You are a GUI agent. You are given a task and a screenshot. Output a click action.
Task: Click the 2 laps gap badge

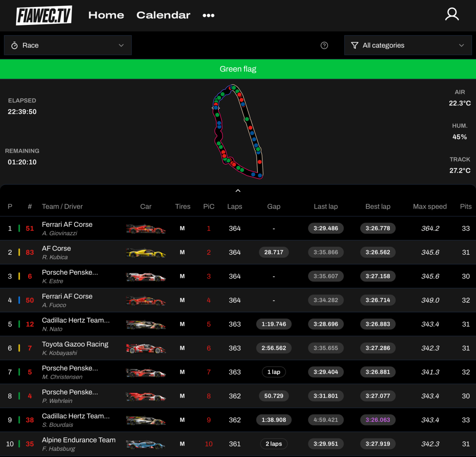(x=273, y=444)
